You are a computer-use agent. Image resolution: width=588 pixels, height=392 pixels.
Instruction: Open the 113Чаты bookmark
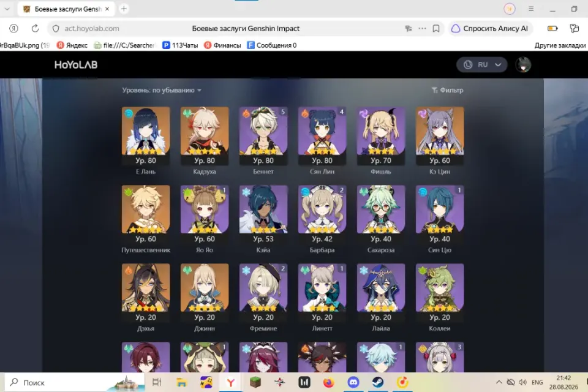pos(180,45)
